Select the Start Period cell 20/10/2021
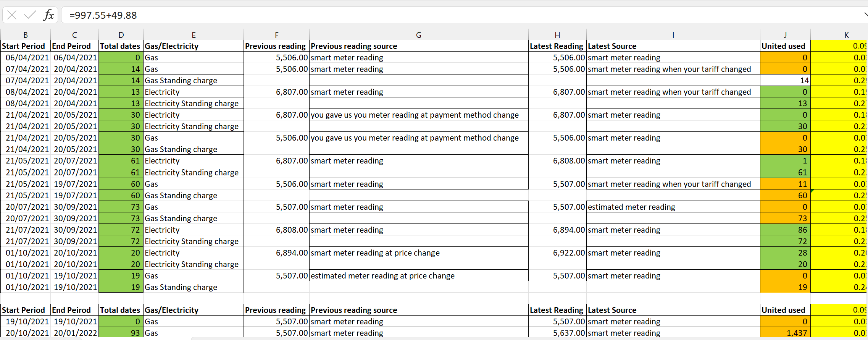The height and width of the screenshot is (340, 868). coord(26,333)
